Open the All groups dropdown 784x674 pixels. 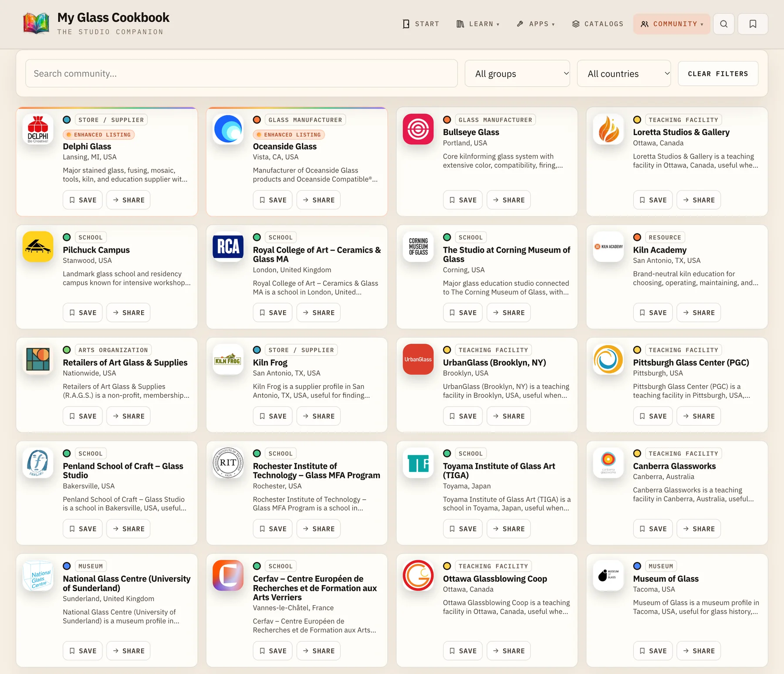[517, 74]
